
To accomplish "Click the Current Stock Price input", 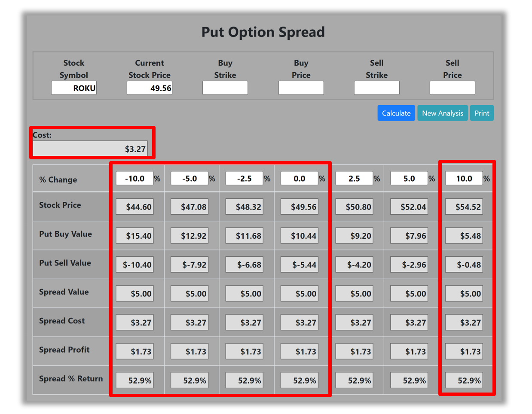I will coord(150,88).
